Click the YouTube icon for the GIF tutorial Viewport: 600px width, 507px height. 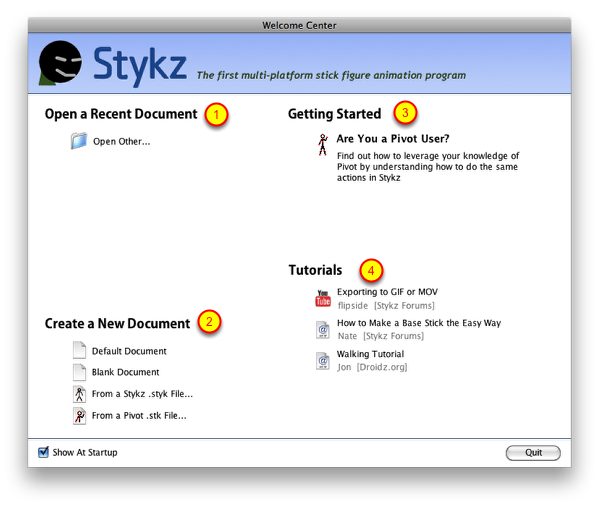(x=323, y=298)
